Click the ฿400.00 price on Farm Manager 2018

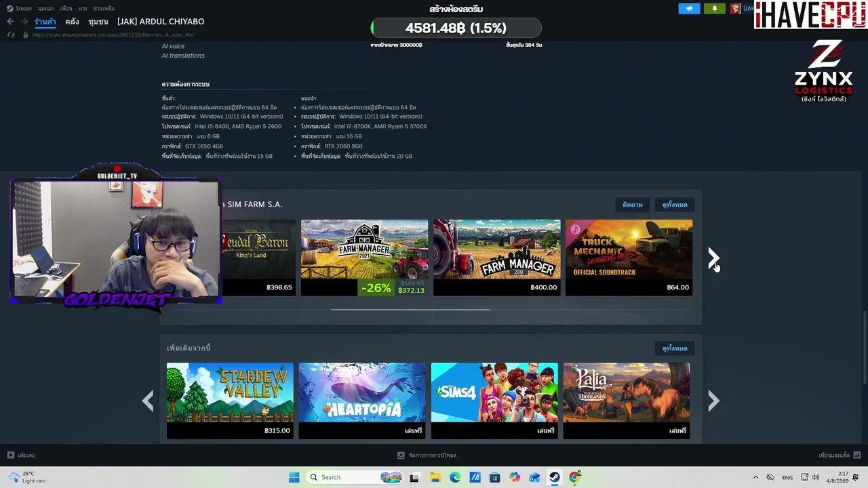[x=543, y=287]
